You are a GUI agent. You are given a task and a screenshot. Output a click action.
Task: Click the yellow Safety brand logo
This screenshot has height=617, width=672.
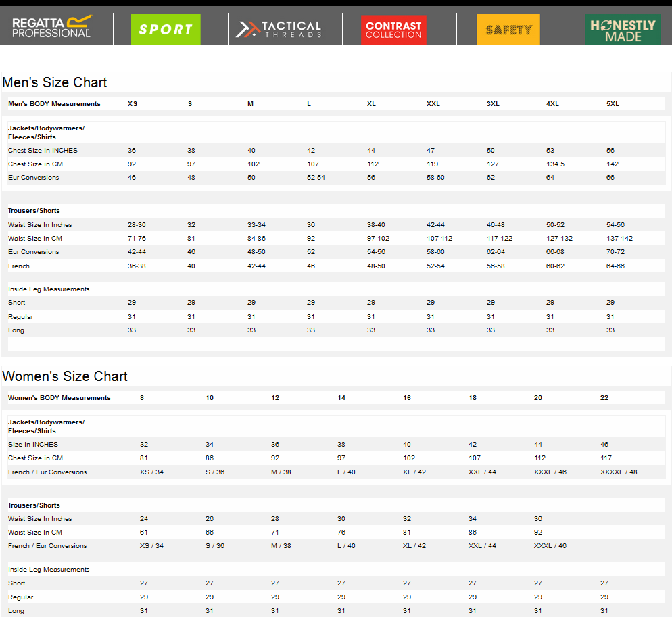point(508,29)
